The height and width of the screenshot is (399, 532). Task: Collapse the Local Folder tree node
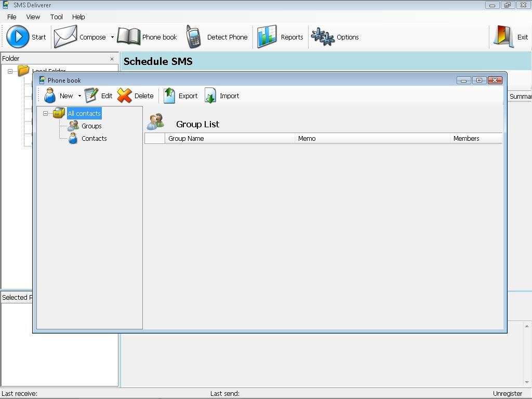10,71
